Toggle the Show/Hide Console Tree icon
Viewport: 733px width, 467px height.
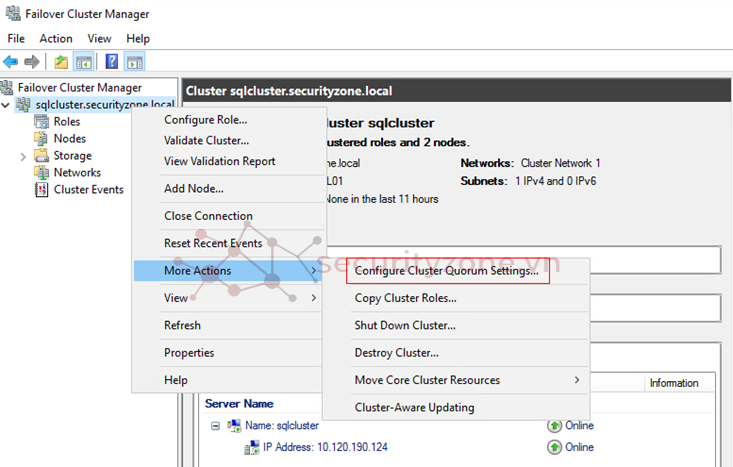(x=84, y=62)
